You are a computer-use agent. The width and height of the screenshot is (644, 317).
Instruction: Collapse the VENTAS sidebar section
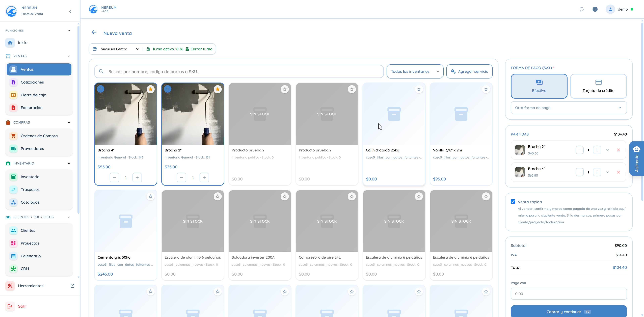69,56
